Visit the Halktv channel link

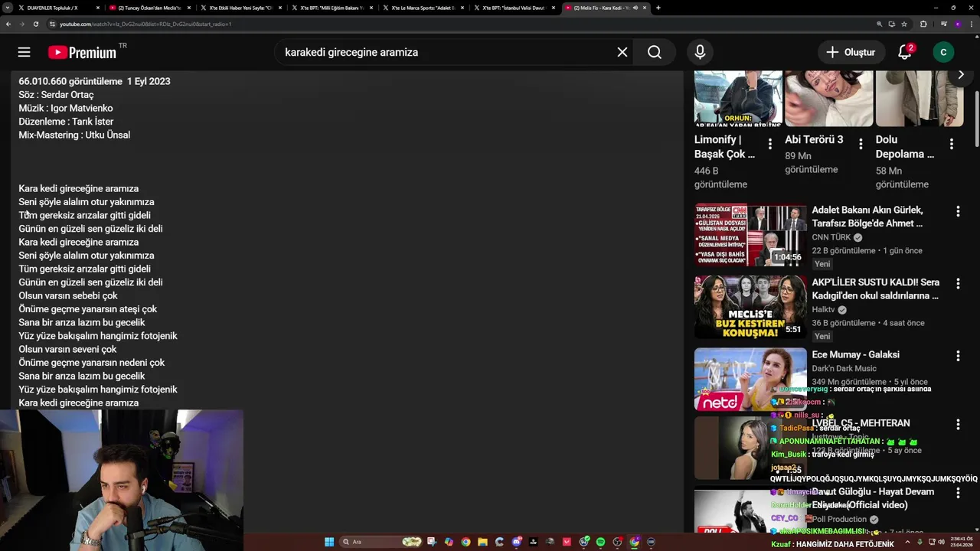tap(823, 309)
